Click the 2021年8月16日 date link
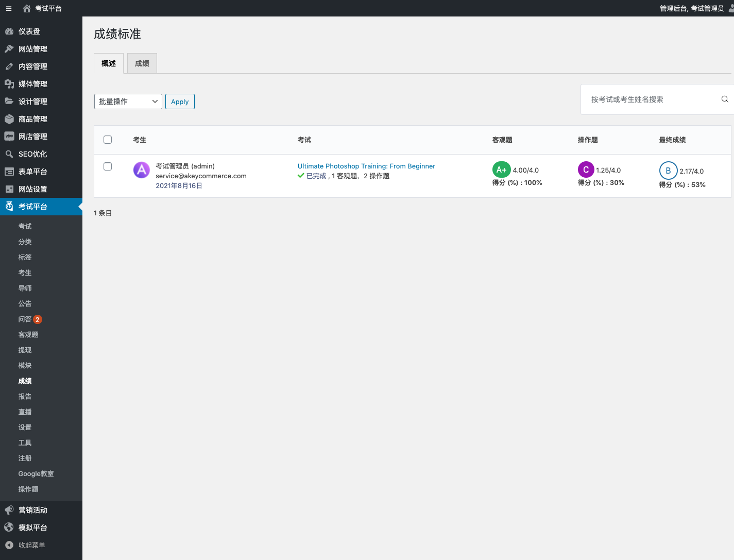 179,185
